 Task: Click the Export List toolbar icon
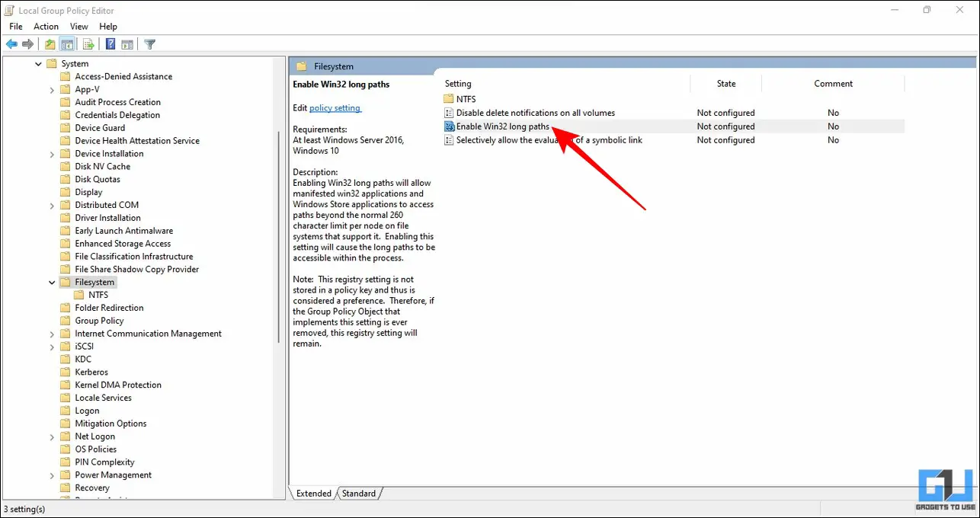point(88,44)
